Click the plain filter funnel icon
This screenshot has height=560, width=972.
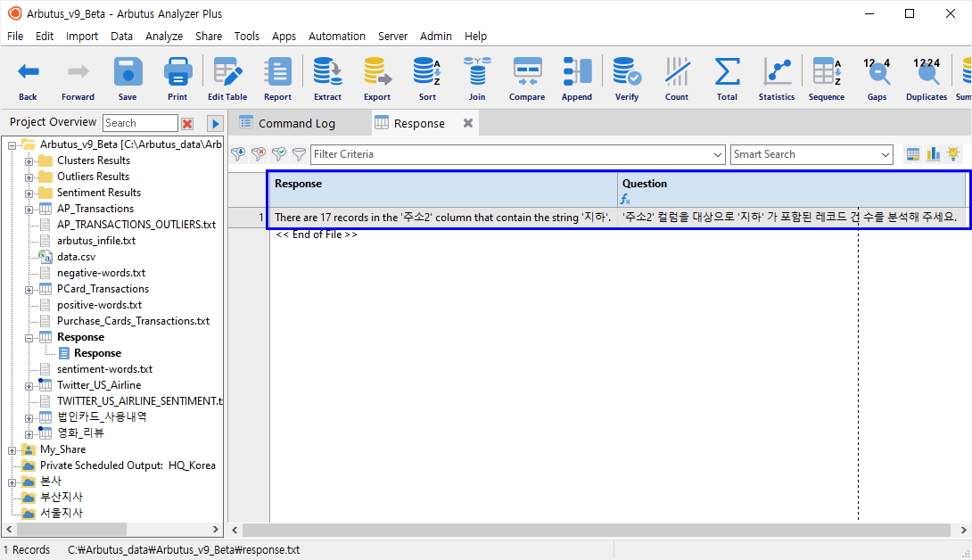click(299, 153)
